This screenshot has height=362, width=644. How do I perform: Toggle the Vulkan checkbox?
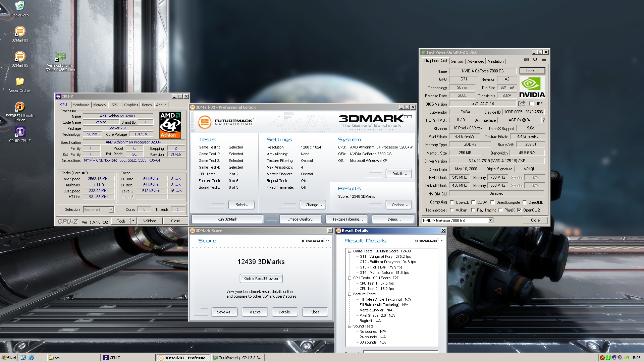click(452, 210)
